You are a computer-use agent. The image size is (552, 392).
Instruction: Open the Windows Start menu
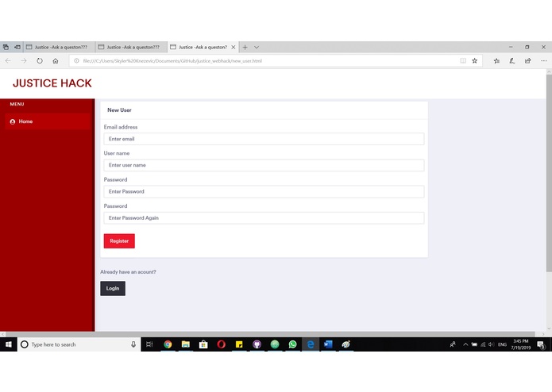click(9, 344)
